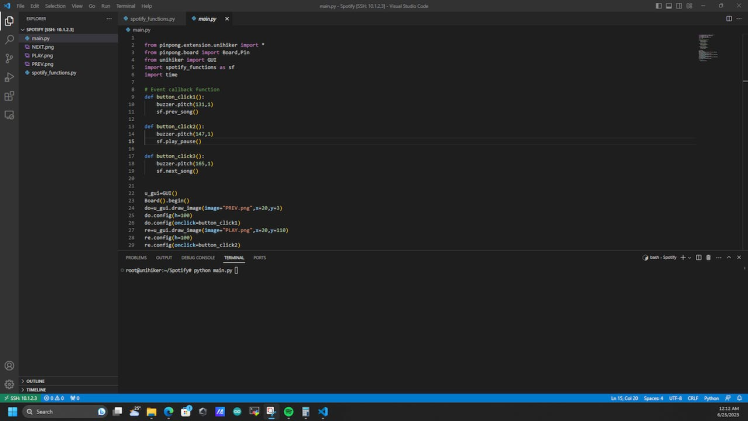Open the Run and Debug view
This screenshot has width=748, height=421.
(x=9, y=77)
